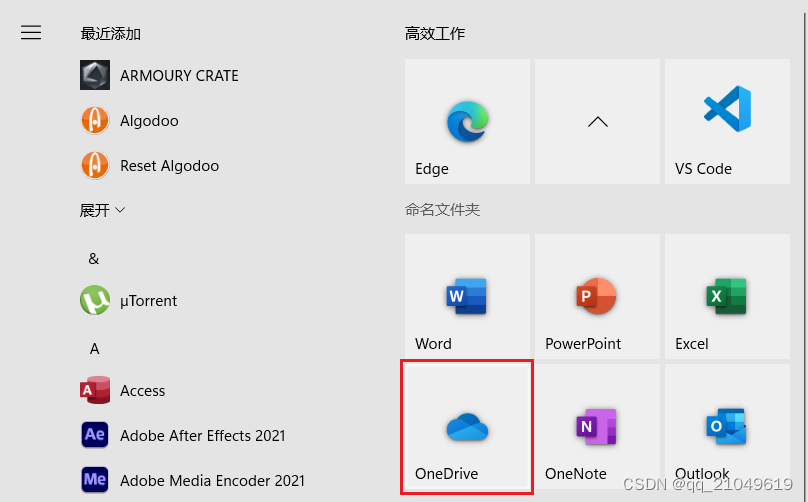Launch Adobe After Effects 2021

click(x=182, y=436)
